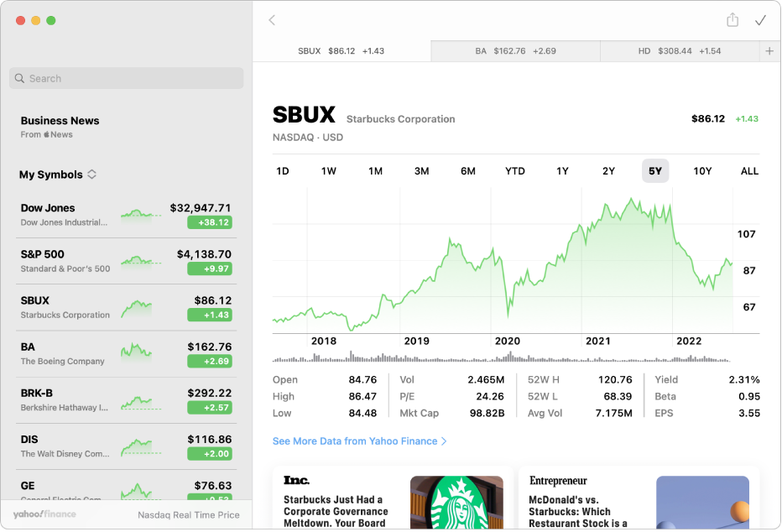This screenshot has width=782, height=532.
Task: Click the search magnifying glass icon
Action: (19, 78)
